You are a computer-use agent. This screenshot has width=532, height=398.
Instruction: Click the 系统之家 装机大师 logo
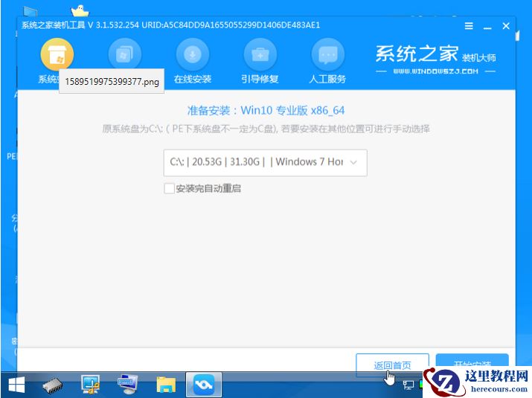435,54
